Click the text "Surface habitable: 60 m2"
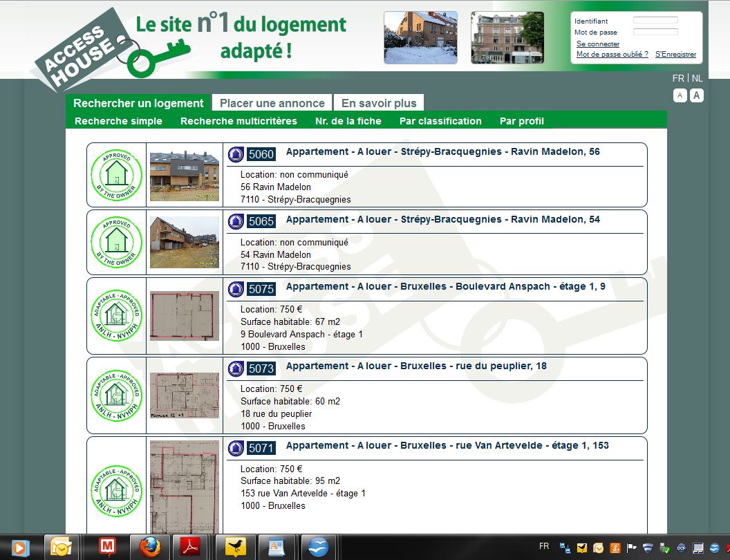Screen dimensions: 730x560 (290, 401)
